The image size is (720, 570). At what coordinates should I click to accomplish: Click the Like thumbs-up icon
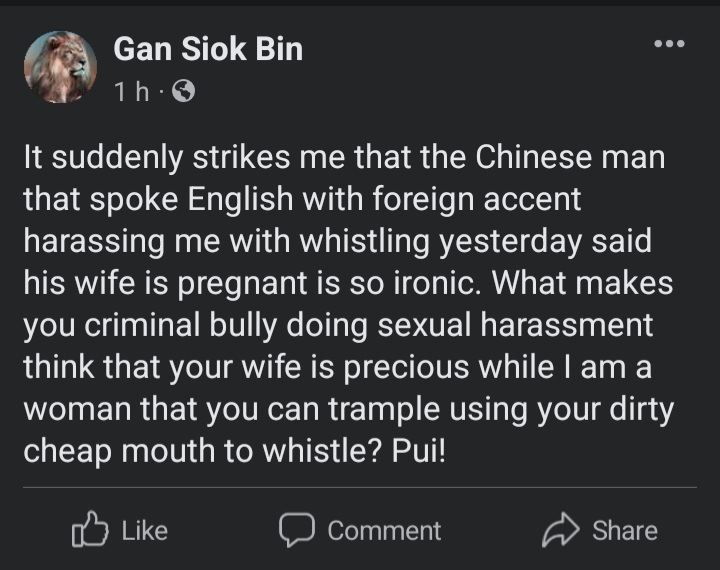90,530
